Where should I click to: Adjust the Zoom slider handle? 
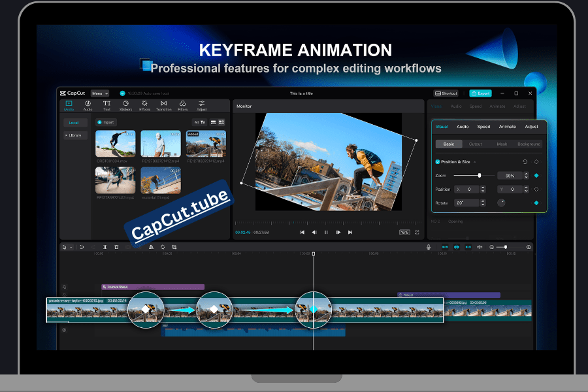point(480,176)
